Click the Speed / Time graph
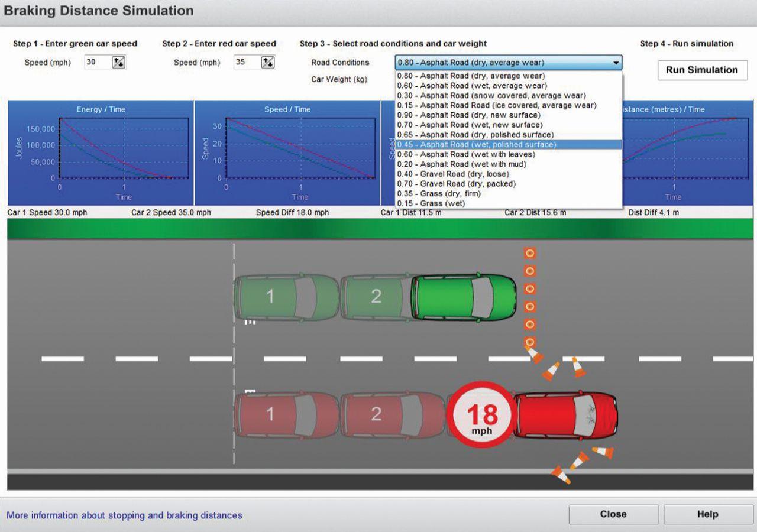 point(287,153)
